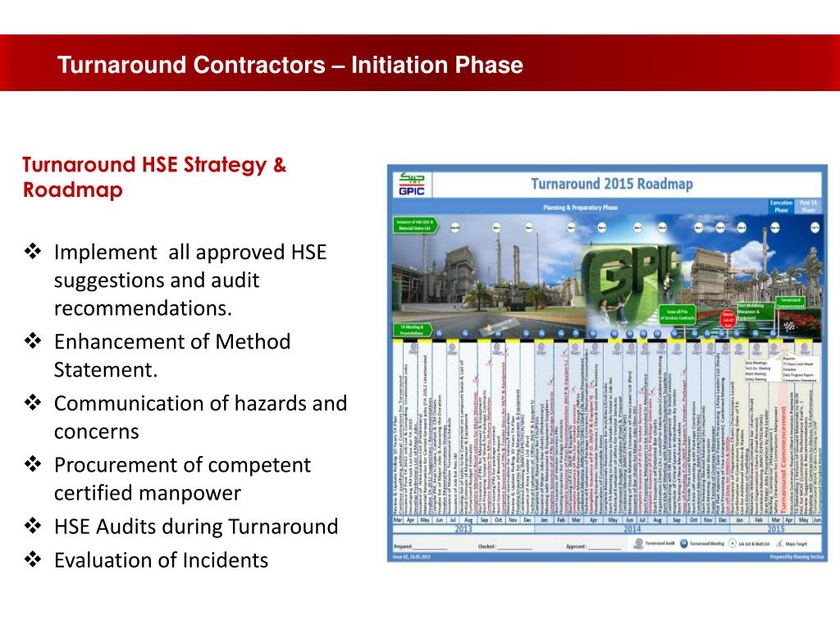Click the 2014 segment of the timeline bar
The image size is (840, 630).
(x=633, y=529)
